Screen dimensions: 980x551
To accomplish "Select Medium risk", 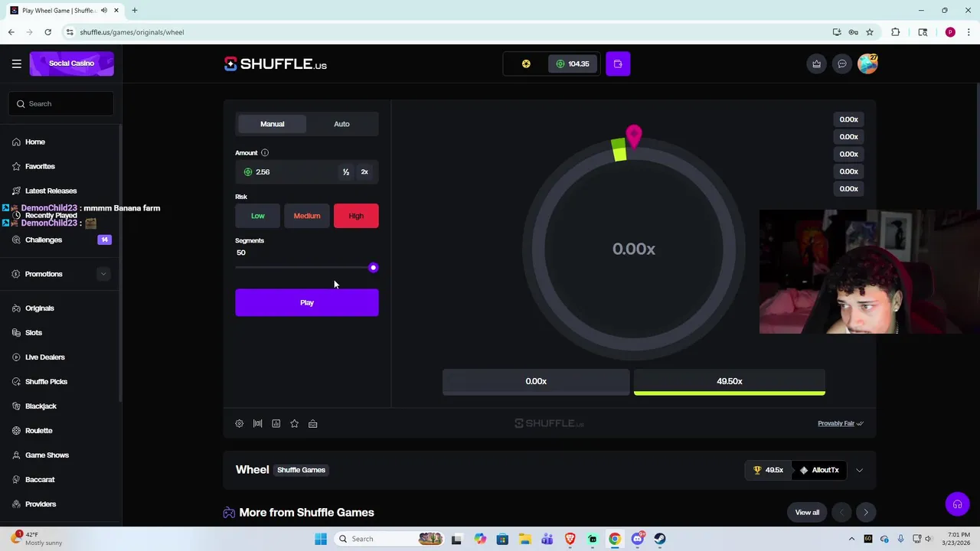I will click(x=307, y=216).
